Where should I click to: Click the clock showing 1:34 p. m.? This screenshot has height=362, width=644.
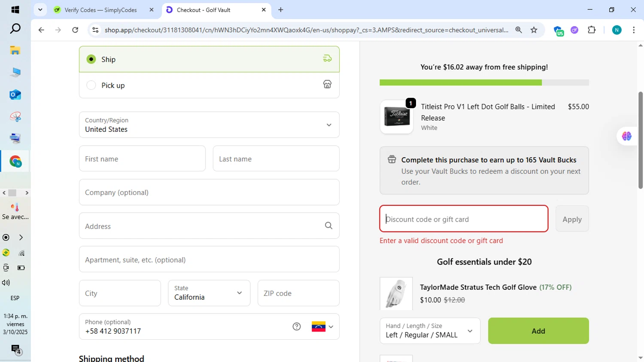pos(15,316)
